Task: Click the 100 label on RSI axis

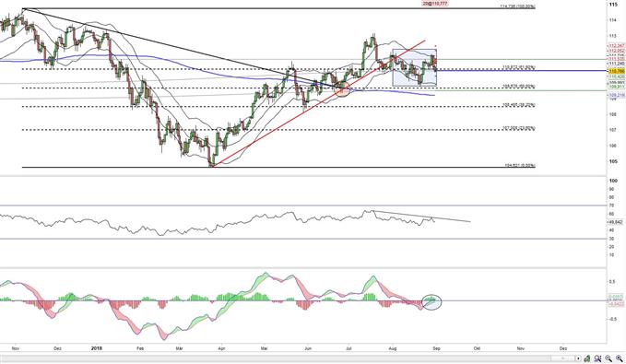Action: click(x=613, y=181)
